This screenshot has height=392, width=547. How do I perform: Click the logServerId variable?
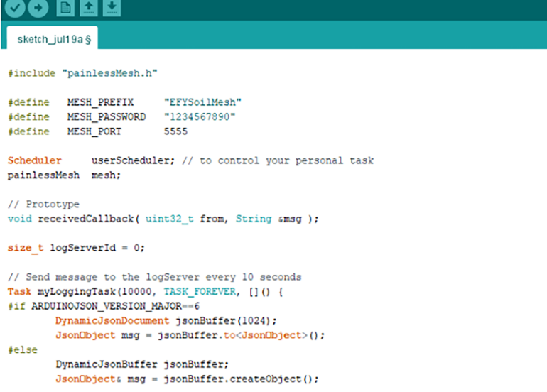coord(82,248)
